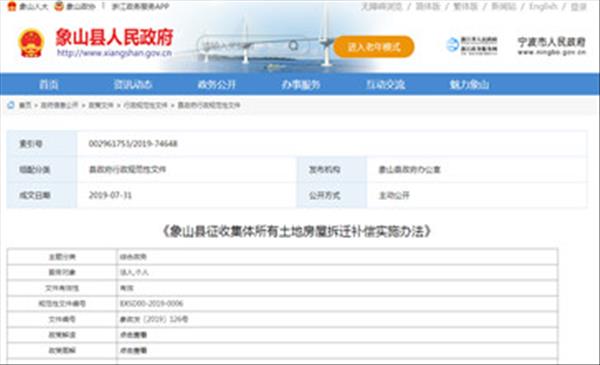Click the 法人,个人 value
The height and width of the screenshot is (365, 600).
click(134, 272)
